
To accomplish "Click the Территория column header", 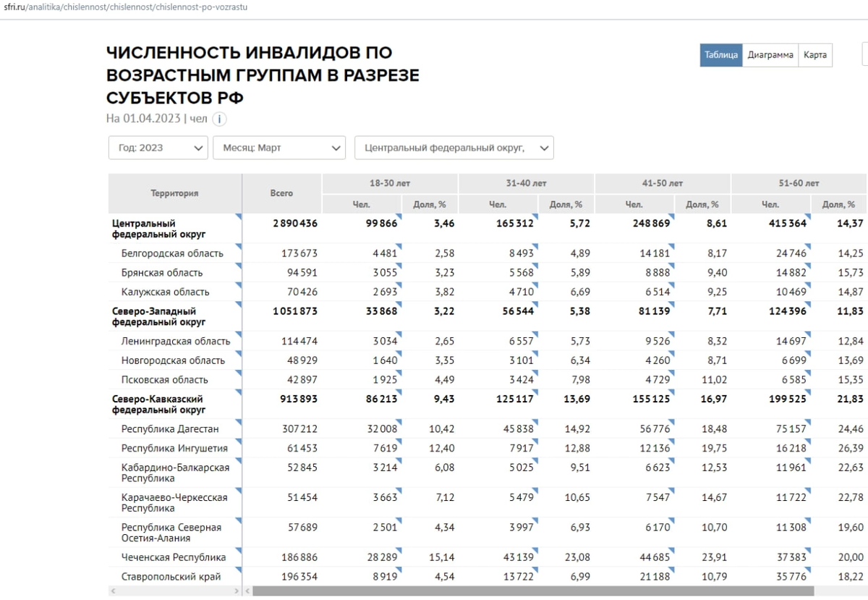I will click(174, 193).
